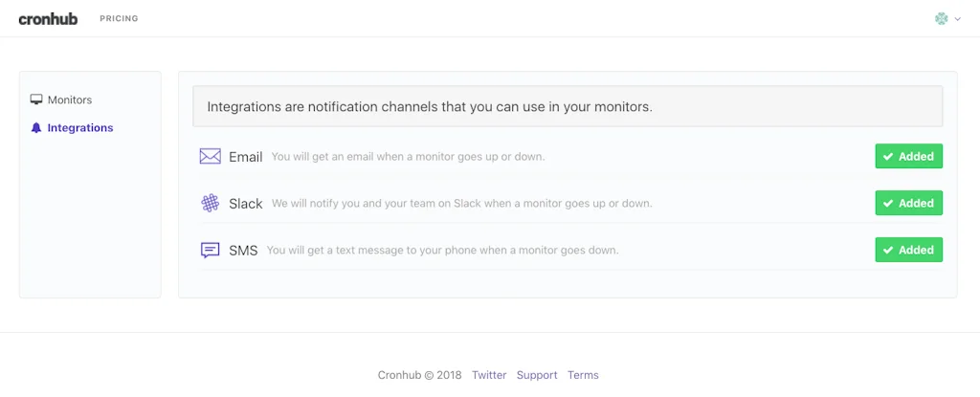Open the Support footer link
980x397 pixels.
pos(537,375)
